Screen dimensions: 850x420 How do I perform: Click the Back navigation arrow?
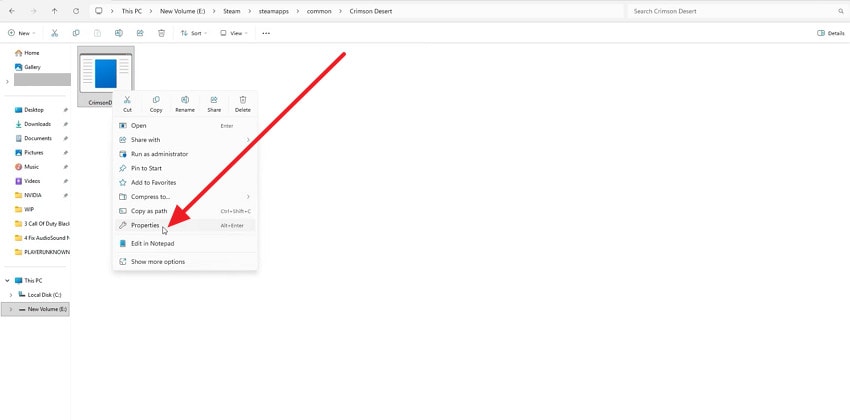pyautogui.click(x=12, y=11)
